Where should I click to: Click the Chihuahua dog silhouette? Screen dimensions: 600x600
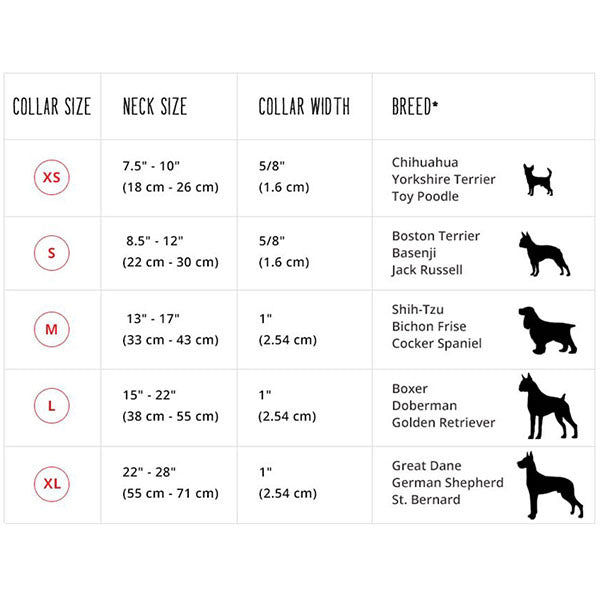(x=537, y=179)
